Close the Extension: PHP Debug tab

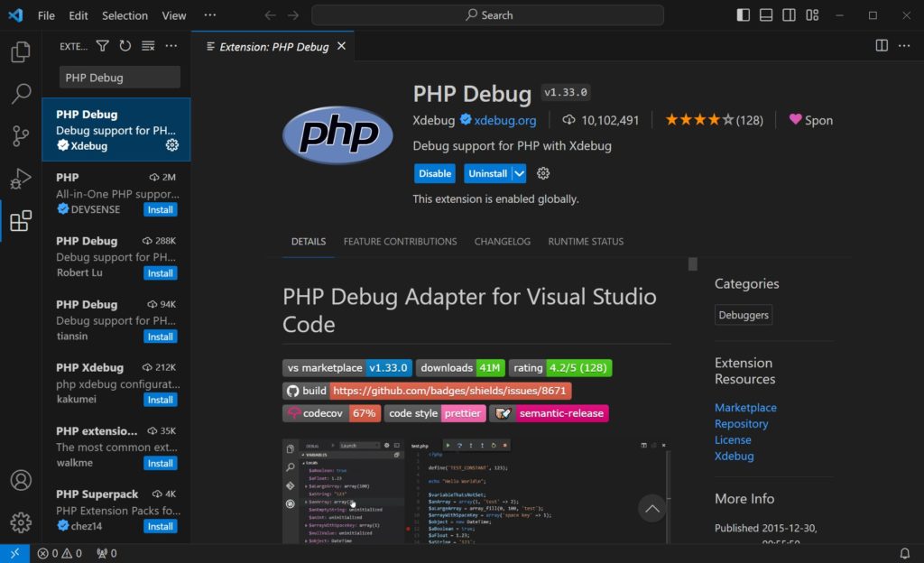[341, 46]
